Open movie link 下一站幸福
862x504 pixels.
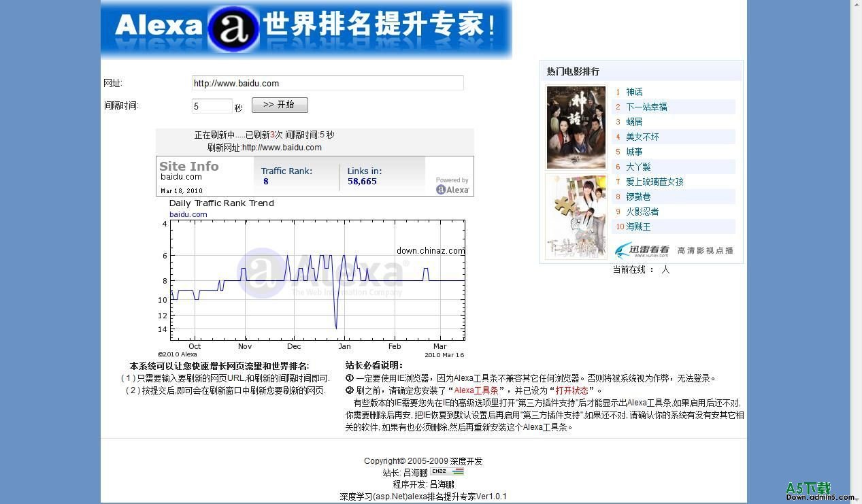[646, 107]
